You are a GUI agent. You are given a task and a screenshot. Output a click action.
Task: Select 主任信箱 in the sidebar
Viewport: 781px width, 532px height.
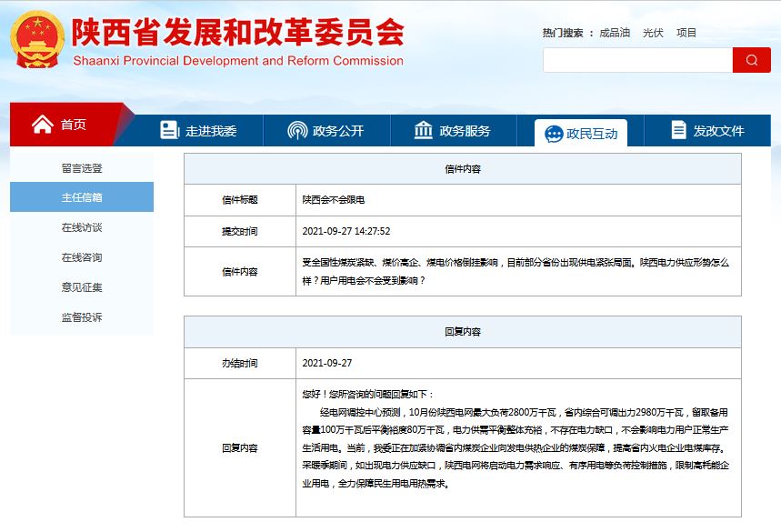pos(82,197)
